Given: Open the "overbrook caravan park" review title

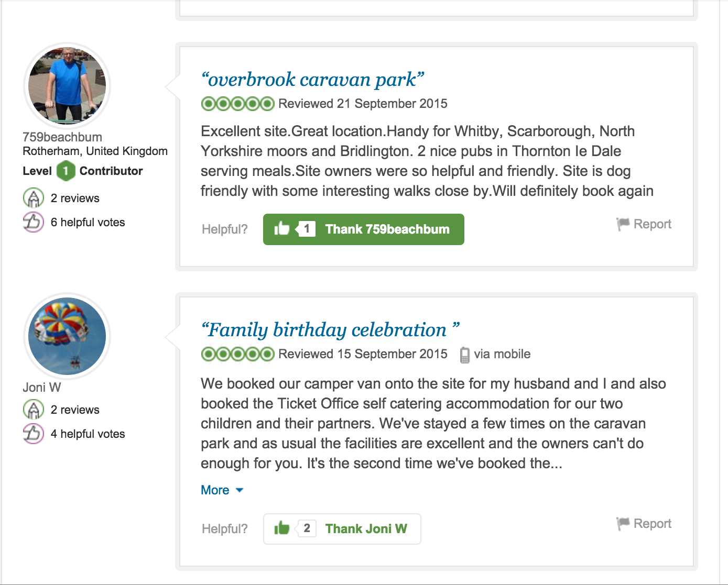Looking at the screenshot, I should pyautogui.click(x=312, y=80).
